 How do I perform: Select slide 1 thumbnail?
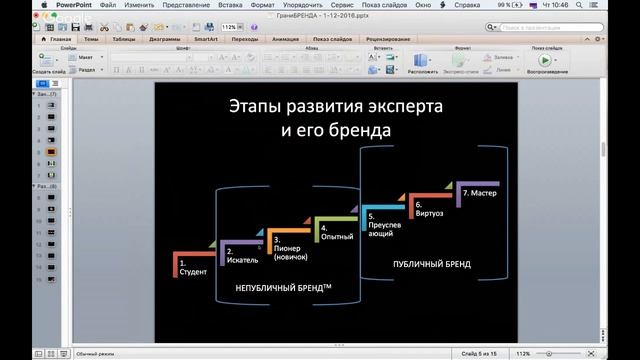(51, 105)
